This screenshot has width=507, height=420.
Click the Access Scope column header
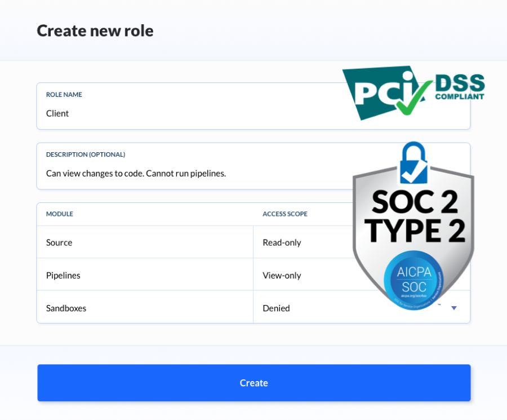point(285,214)
